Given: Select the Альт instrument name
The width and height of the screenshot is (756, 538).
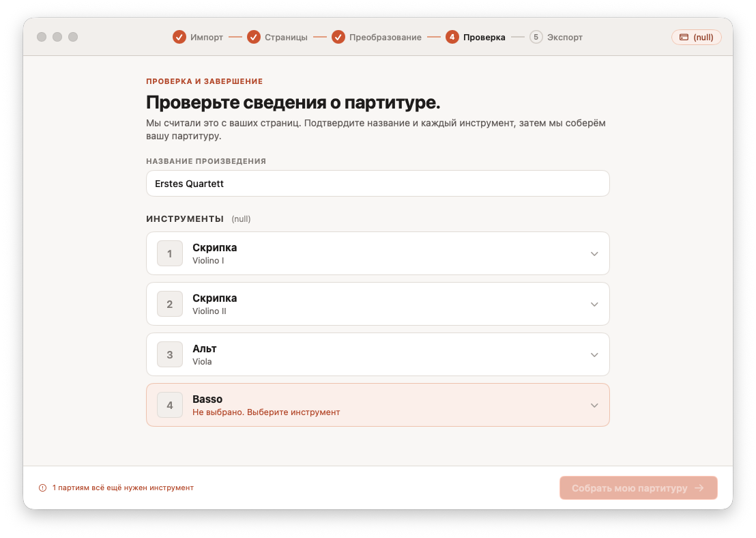Looking at the screenshot, I should [205, 348].
